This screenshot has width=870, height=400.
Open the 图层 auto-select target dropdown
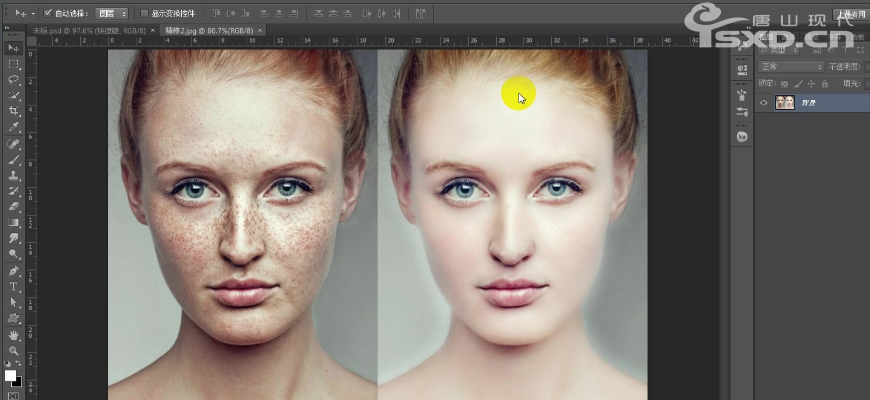pos(112,14)
